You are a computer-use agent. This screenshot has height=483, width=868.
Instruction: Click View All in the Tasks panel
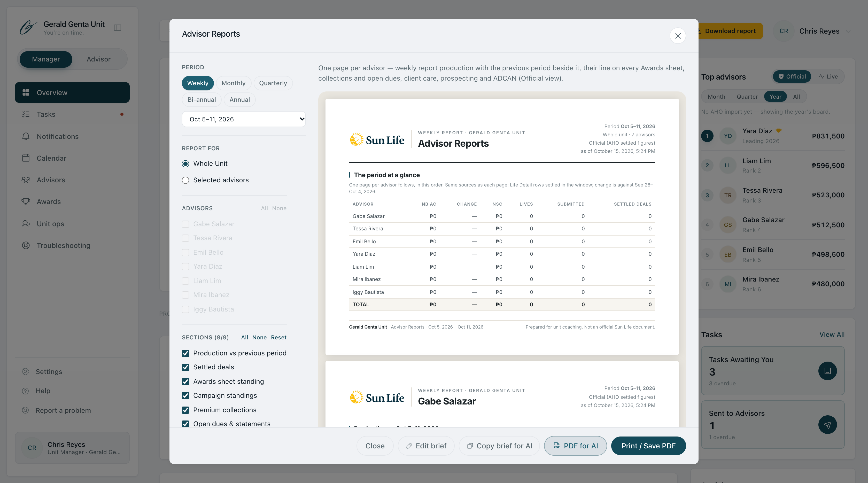832,334
